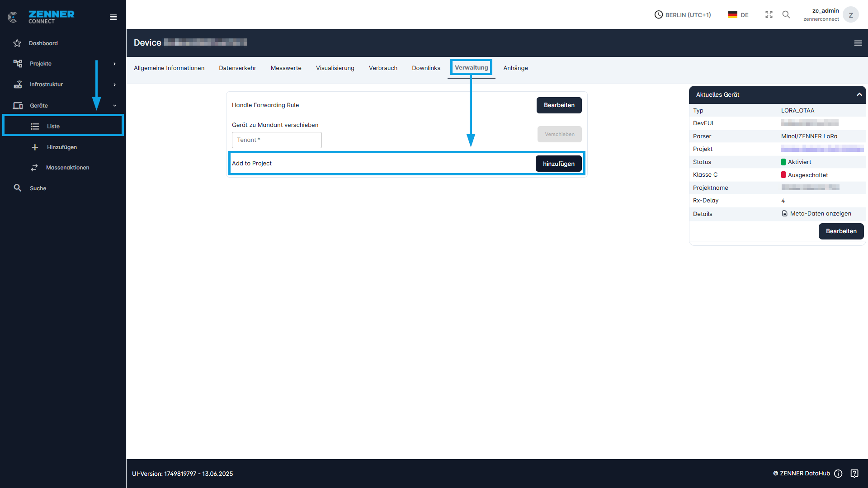Click the info icon in footer
The image size is (868, 488).
point(838,474)
